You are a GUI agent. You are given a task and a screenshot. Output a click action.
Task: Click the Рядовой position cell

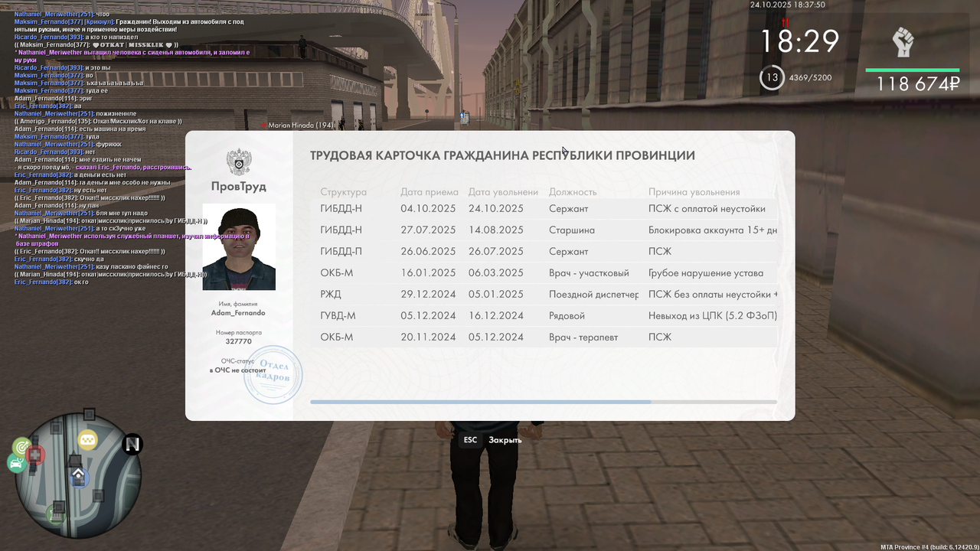pyautogui.click(x=567, y=315)
